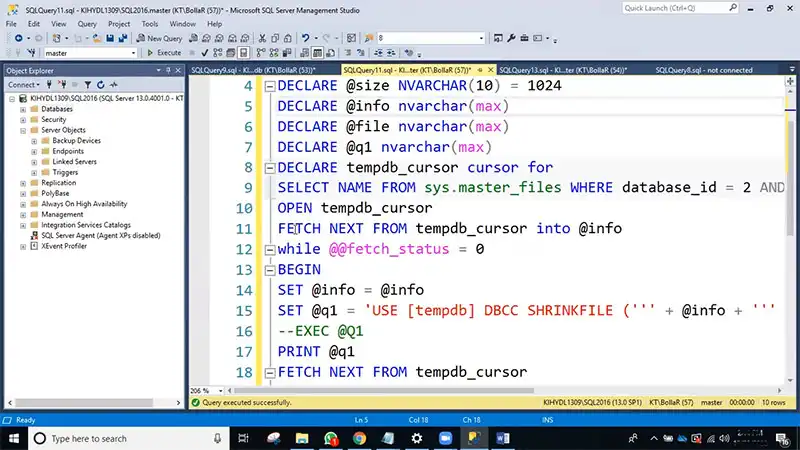
Task: Click the Change Connection icon
Action: pyautogui.click(x=32, y=53)
